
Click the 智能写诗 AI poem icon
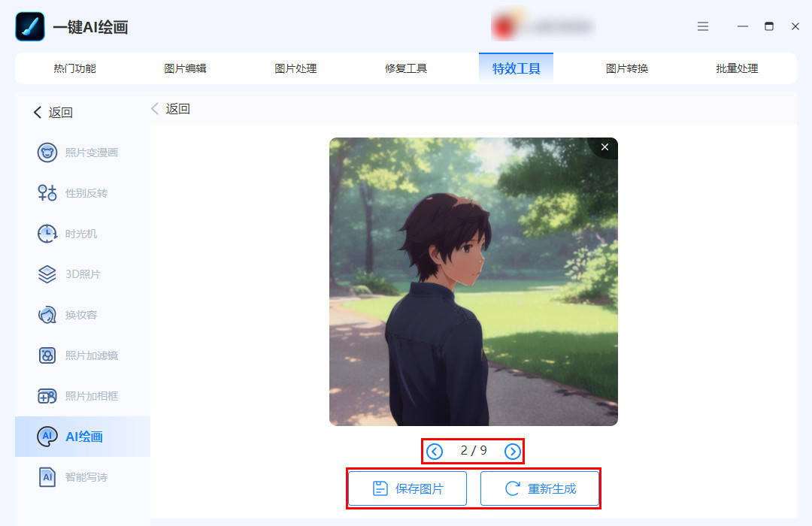(47, 477)
